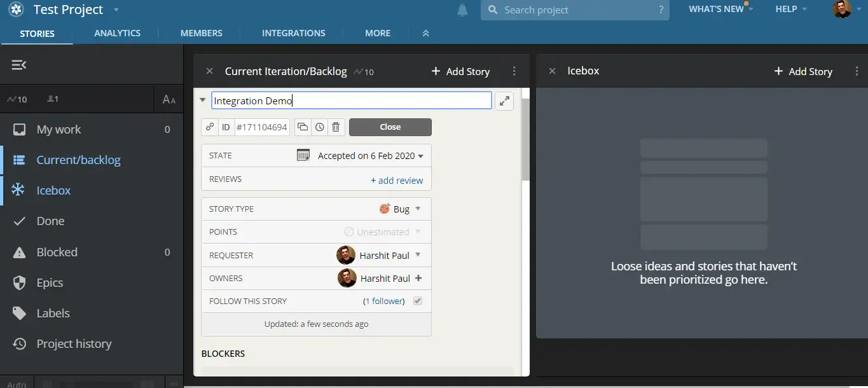868x388 pixels.
Task: Collapse the sidebar navigation panel
Action: click(18, 64)
